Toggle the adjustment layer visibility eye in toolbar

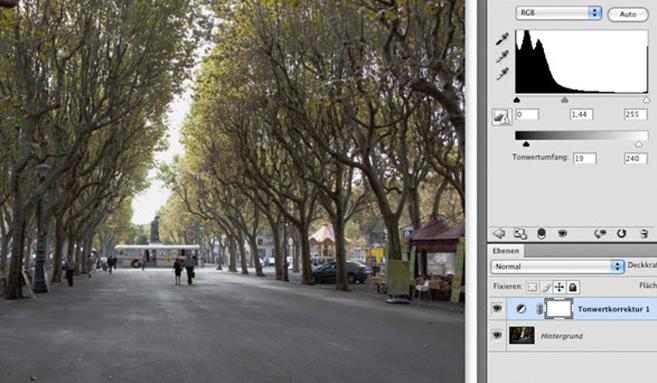pos(562,233)
